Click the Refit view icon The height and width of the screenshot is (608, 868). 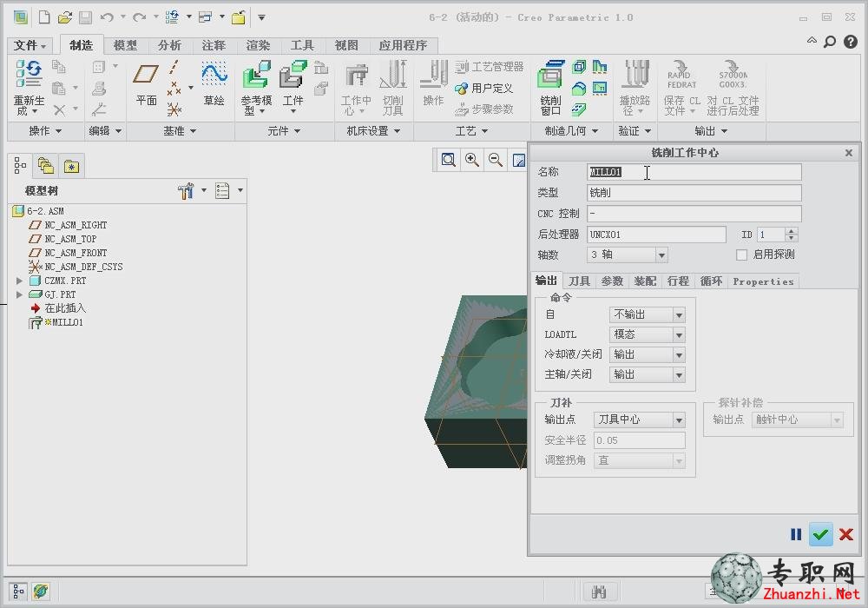(x=449, y=160)
